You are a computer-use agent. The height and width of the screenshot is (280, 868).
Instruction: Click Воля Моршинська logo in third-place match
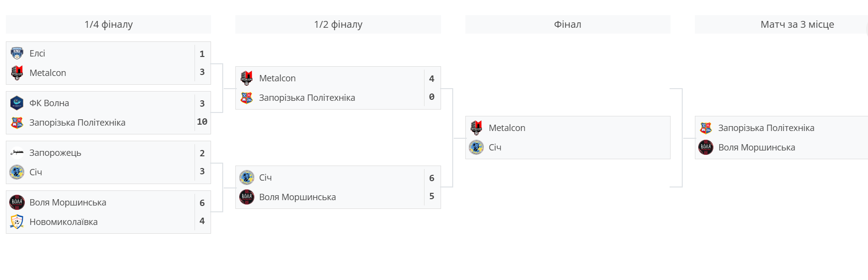[x=706, y=147]
